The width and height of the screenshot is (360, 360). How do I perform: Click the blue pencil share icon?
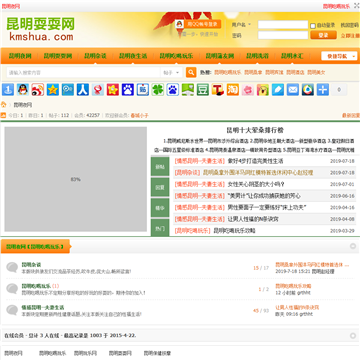point(277,89)
